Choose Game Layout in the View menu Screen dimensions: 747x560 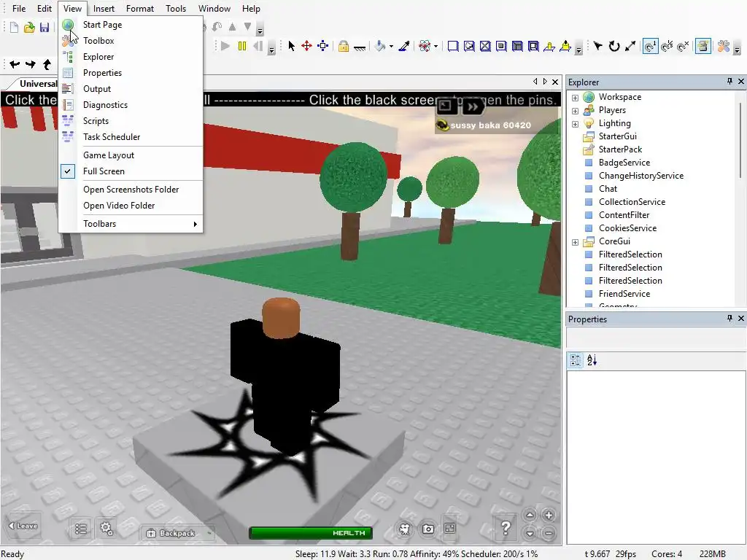pyautogui.click(x=131, y=155)
